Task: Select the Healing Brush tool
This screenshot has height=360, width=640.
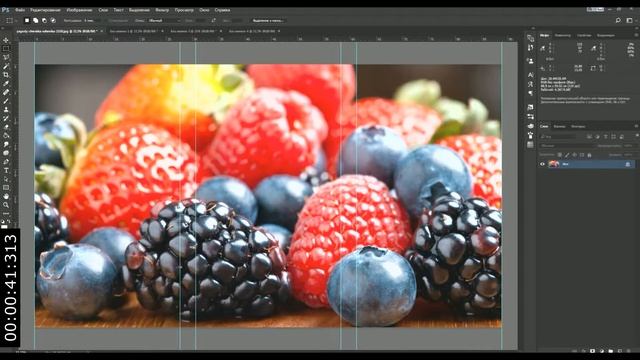Action: point(6,92)
